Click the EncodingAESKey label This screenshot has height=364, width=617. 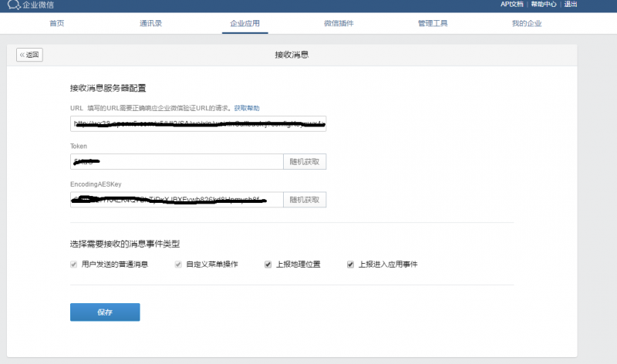(96, 184)
